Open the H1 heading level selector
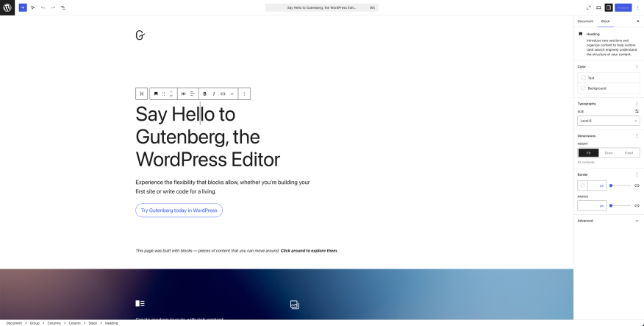Image resolution: width=644 pixels, height=326 pixels. [184, 93]
